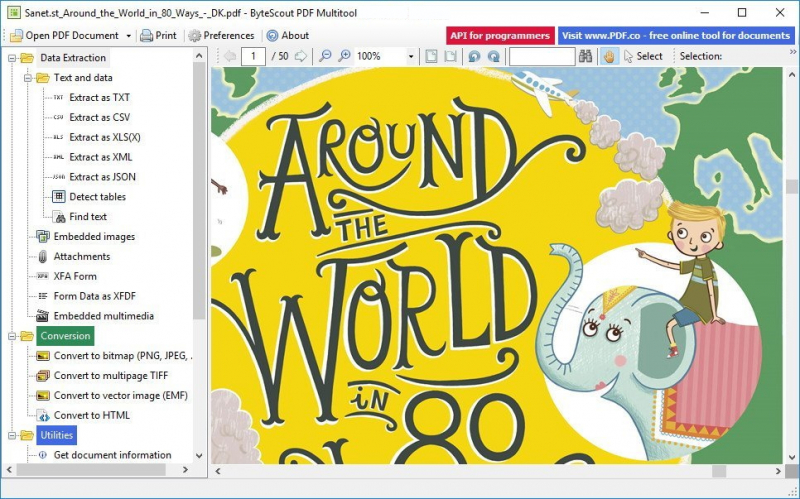Click the red API for programmers banner
The height and width of the screenshot is (499, 800).
pos(500,36)
